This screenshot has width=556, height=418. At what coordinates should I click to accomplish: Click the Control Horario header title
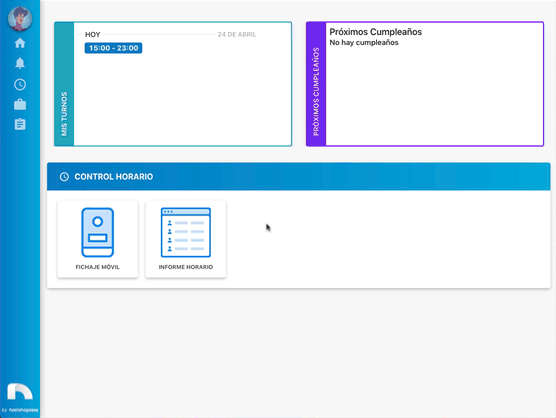(114, 177)
